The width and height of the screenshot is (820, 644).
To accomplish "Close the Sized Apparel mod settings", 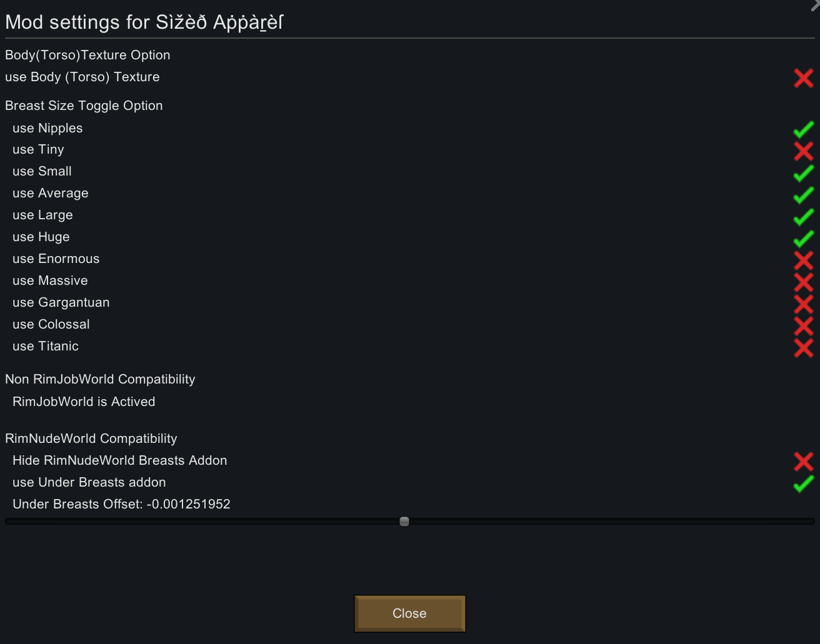I will pos(409,613).
